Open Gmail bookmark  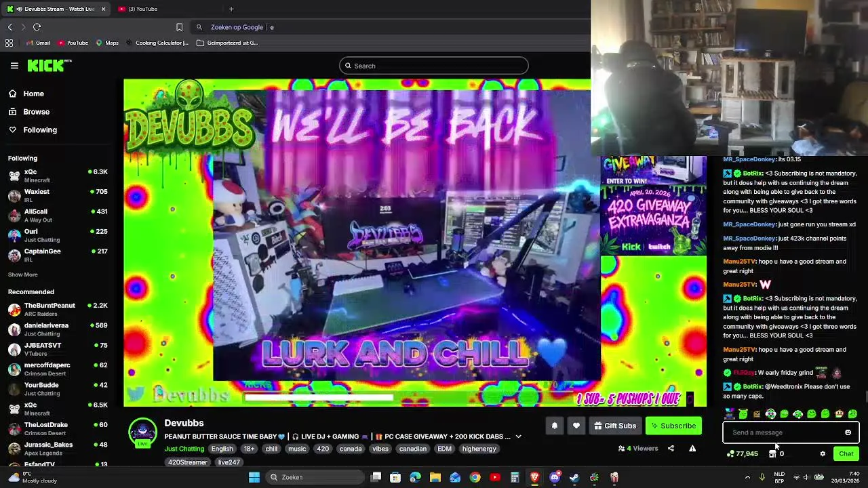click(x=38, y=43)
